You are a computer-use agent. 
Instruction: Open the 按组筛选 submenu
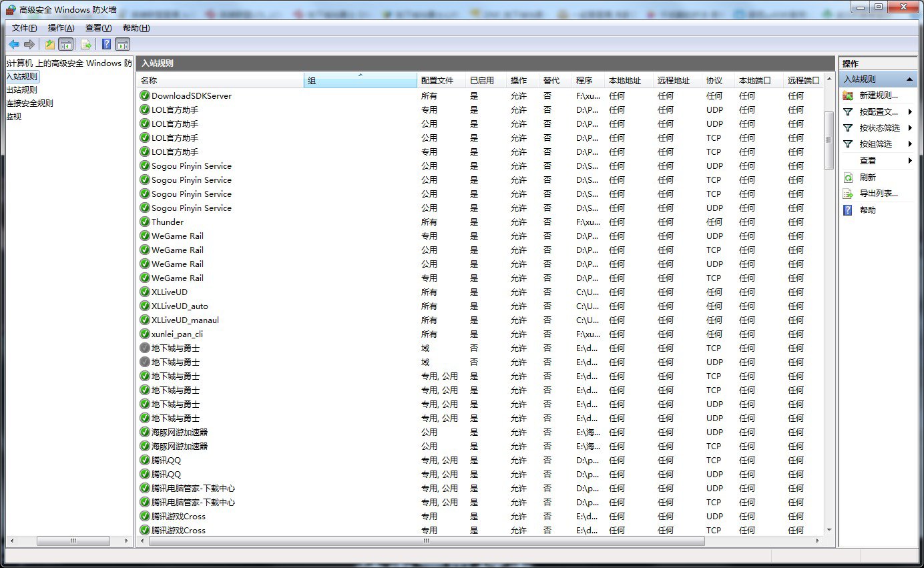[x=878, y=144]
